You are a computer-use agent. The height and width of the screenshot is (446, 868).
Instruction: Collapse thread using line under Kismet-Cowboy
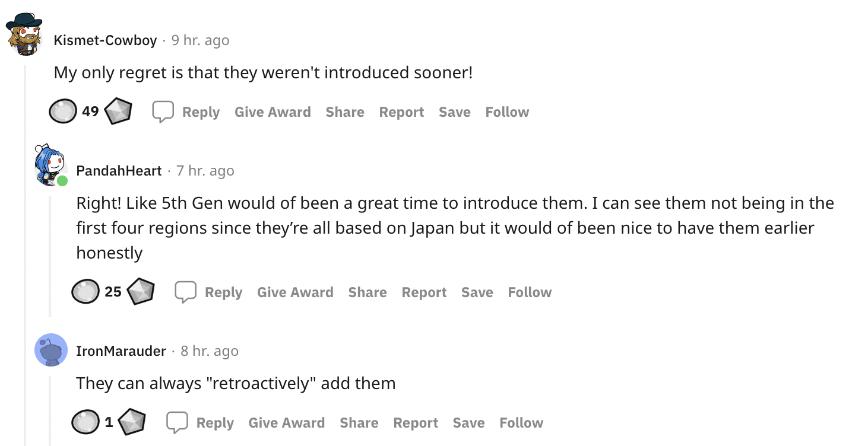[25, 237]
